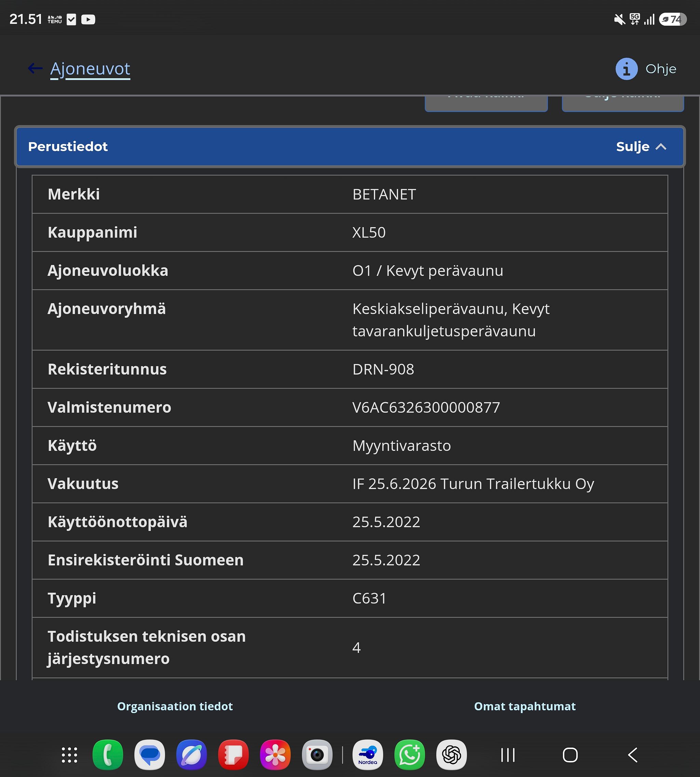Viewport: 700px width, 777px height.
Task: Tap the checkmark notification icon in status bar
Action: [71, 19]
